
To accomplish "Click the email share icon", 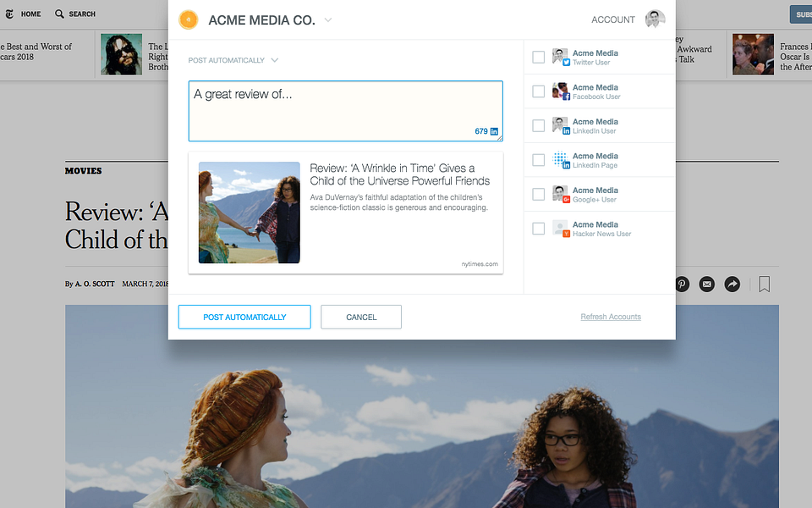I will (x=707, y=284).
